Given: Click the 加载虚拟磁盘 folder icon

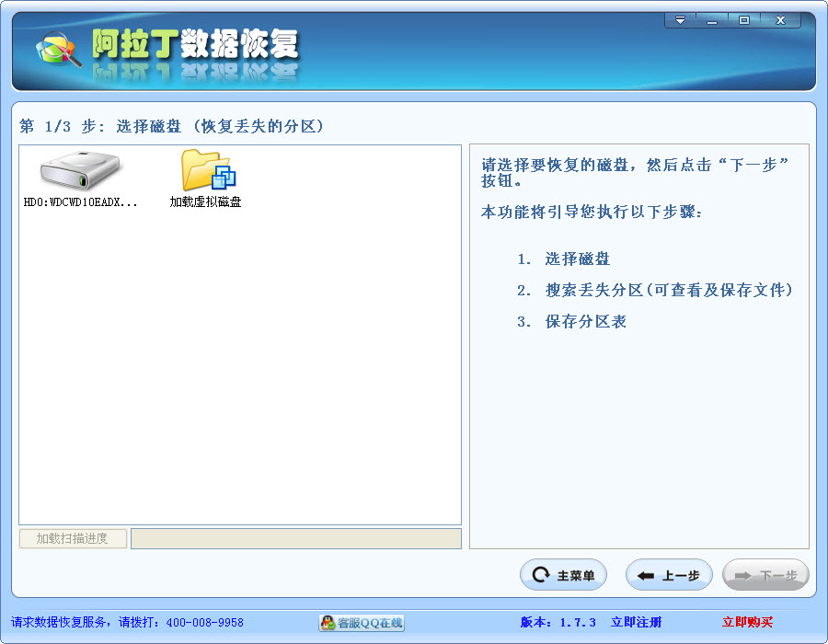Looking at the screenshot, I should (206, 172).
